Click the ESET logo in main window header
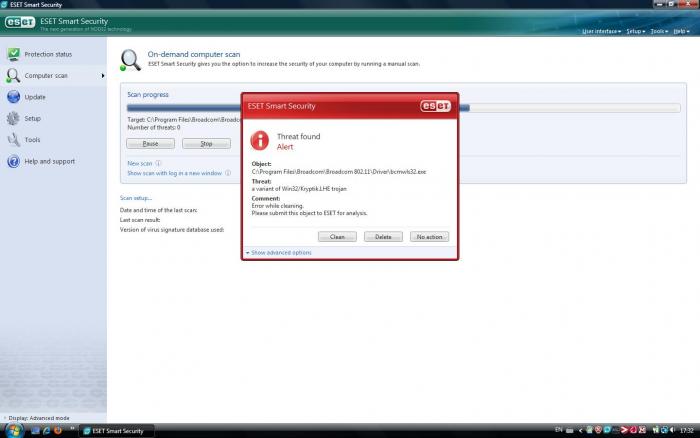The image size is (700, 438). pyautogui.click(x=20, y=22)
